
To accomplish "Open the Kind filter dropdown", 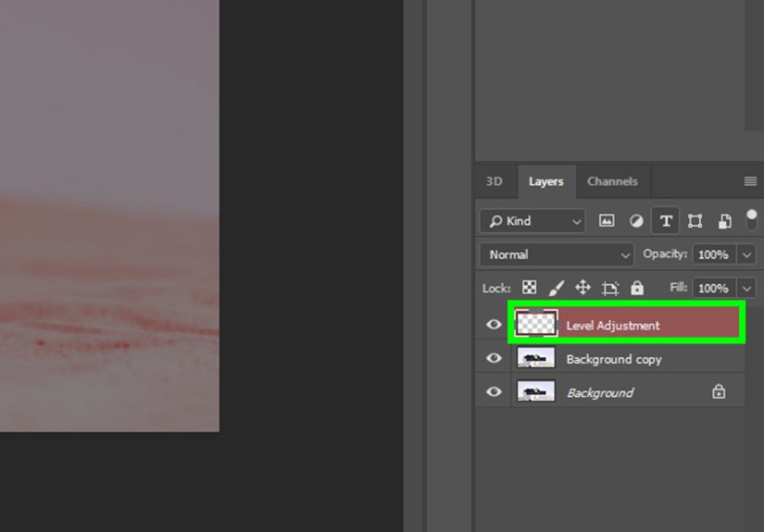I will tap(532, 221).
